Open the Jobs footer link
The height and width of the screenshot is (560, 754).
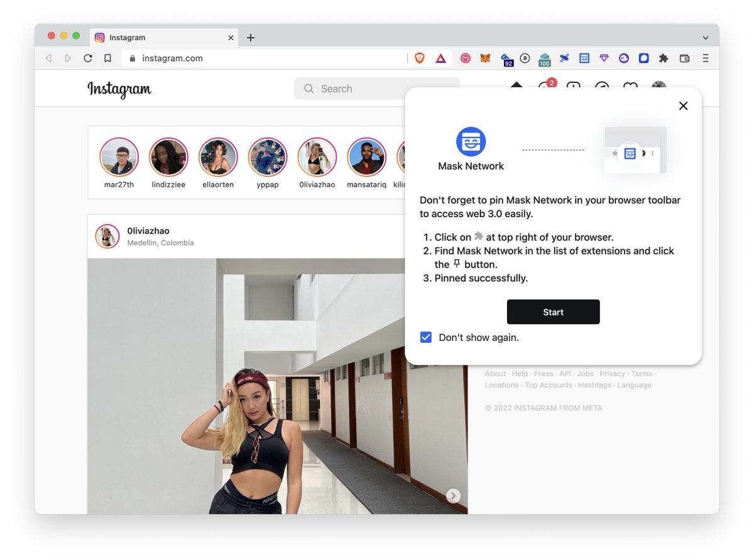coord(585,374)
